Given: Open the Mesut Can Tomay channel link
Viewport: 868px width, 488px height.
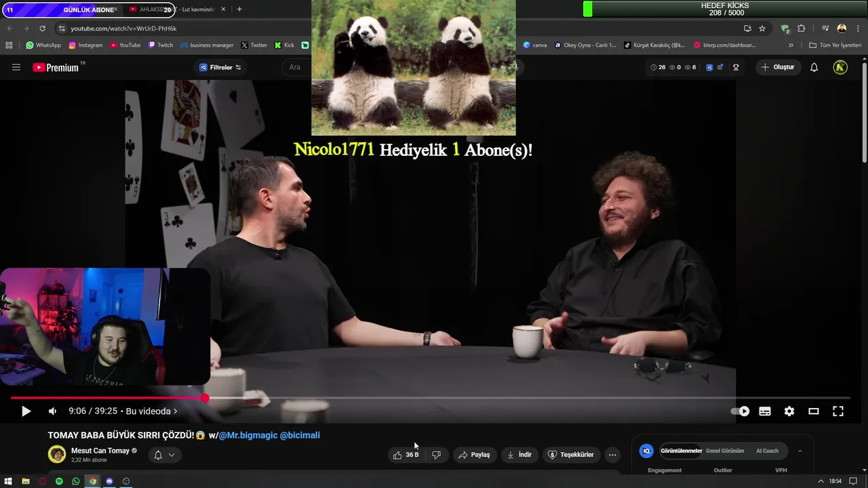Looking at the screenshot, I should [x=100, y=451].
